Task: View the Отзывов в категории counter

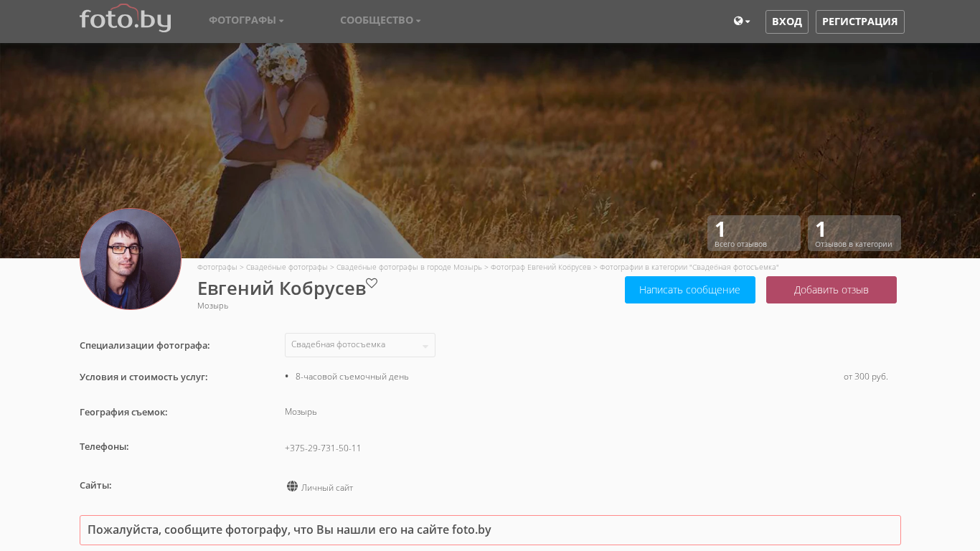Action: pyautogui.click(x=854, y=233)
